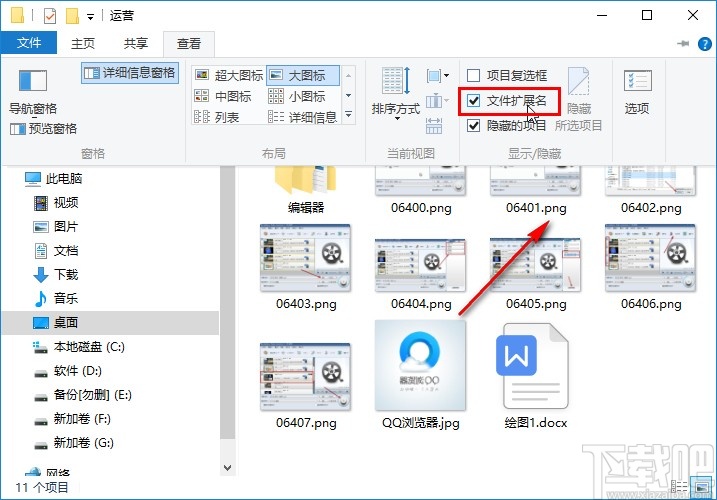Toggle the 预览窗格 pane
717x500 pixels.
[43, 129]
